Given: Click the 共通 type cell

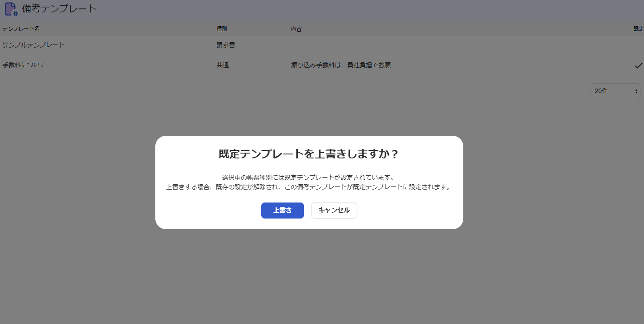Looking at the screenshot, I should coord(223,65).
